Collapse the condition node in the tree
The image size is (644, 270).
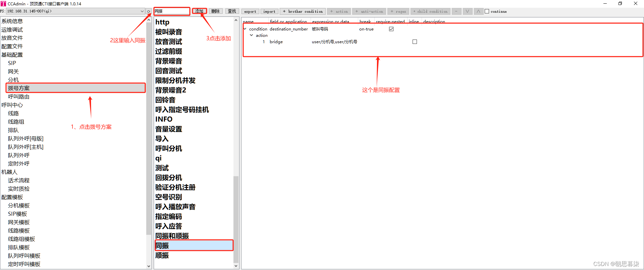click(x=245, y=29)
